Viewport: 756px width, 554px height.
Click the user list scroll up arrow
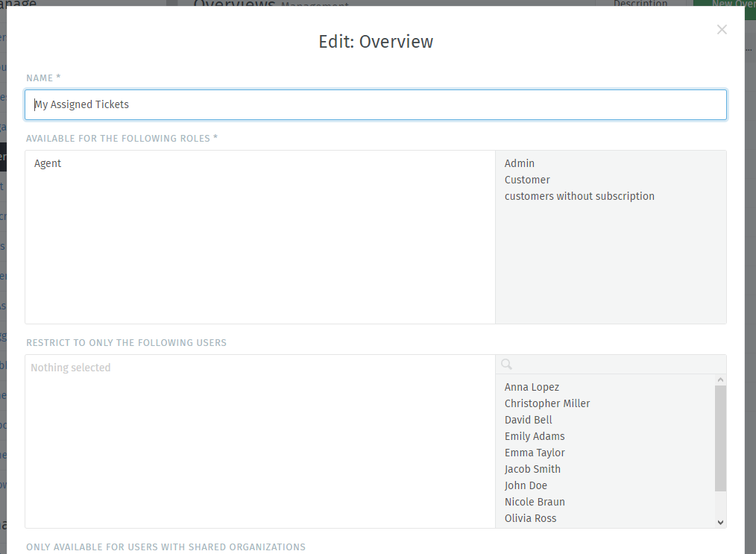[x=720, y=380]
